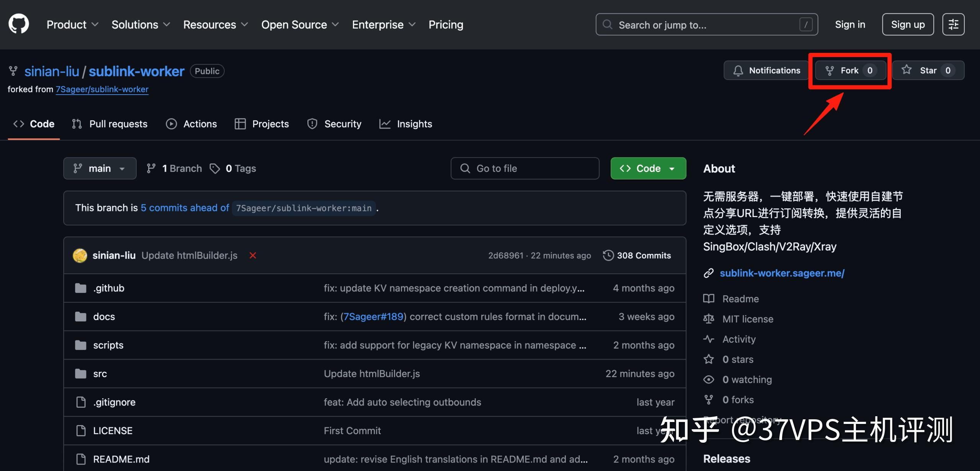Click the tags icon beside 0 Tags

pos(215,168)
